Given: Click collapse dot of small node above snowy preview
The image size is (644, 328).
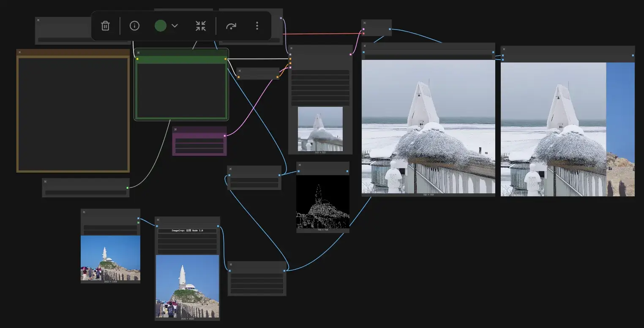Looking at the screenshot, I should 365,23.
